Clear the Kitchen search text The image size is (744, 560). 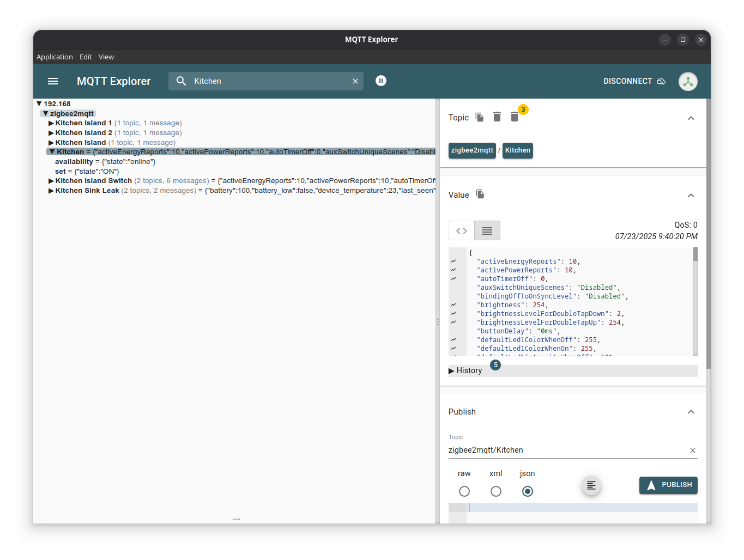pyautogui.click(x=355, y=81)
